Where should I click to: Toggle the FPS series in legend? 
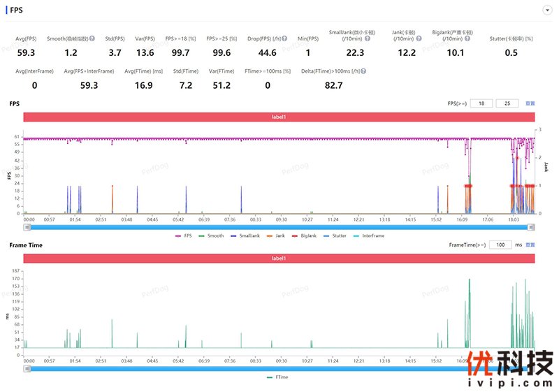(184, 236)
